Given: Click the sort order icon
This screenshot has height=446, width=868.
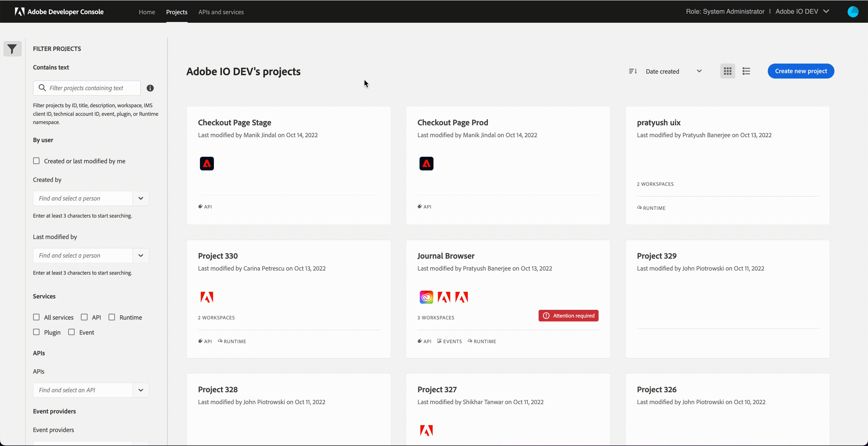Looking at the screenshot, I should pos(632,71).
